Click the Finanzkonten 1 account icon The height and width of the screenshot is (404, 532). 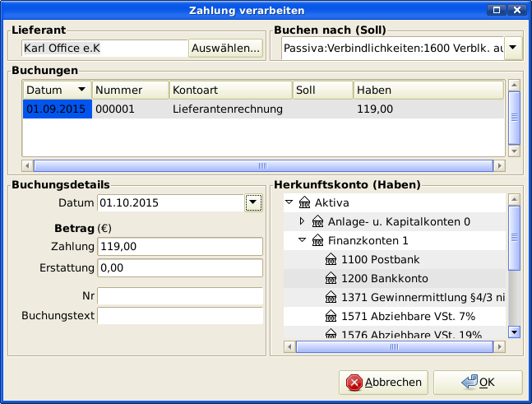pyautogui.click(x=317, y=240)
